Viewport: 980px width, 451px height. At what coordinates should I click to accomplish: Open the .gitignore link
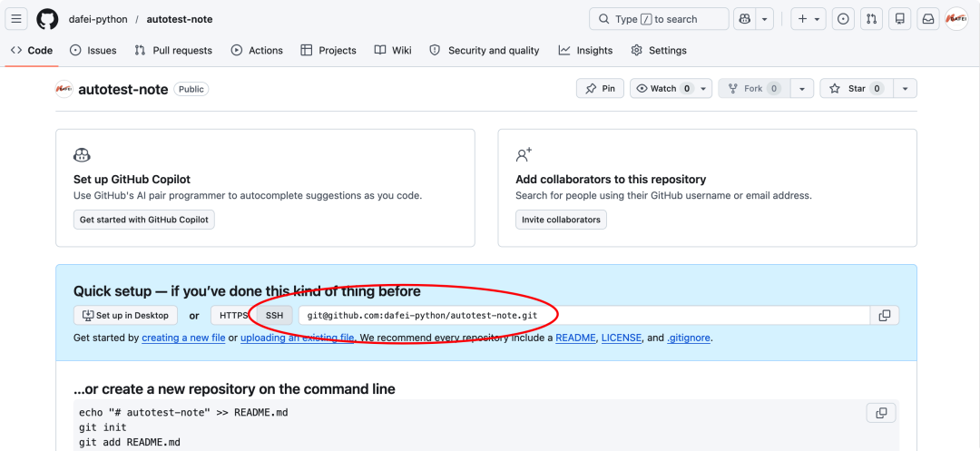coord(688,338)
